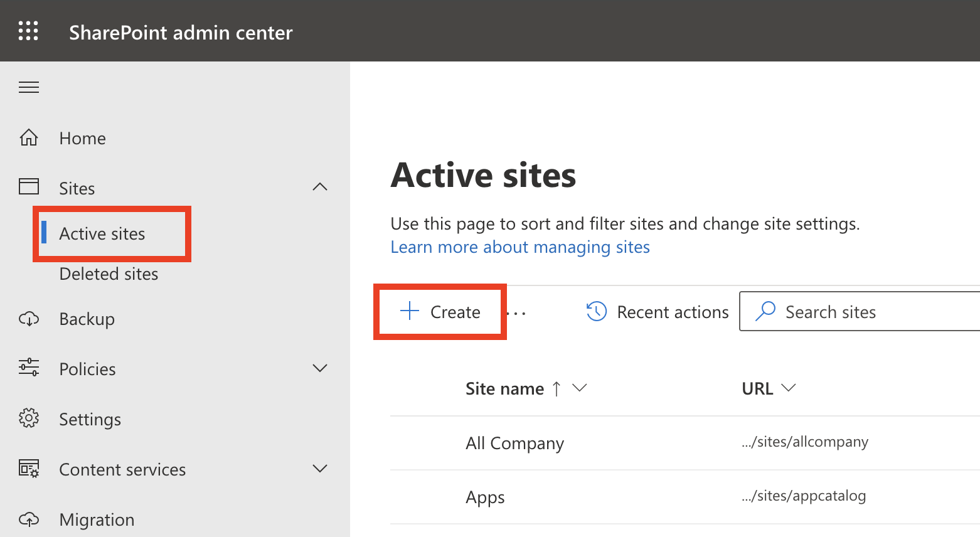Click the Site name sort arrow

pos(557,389)
